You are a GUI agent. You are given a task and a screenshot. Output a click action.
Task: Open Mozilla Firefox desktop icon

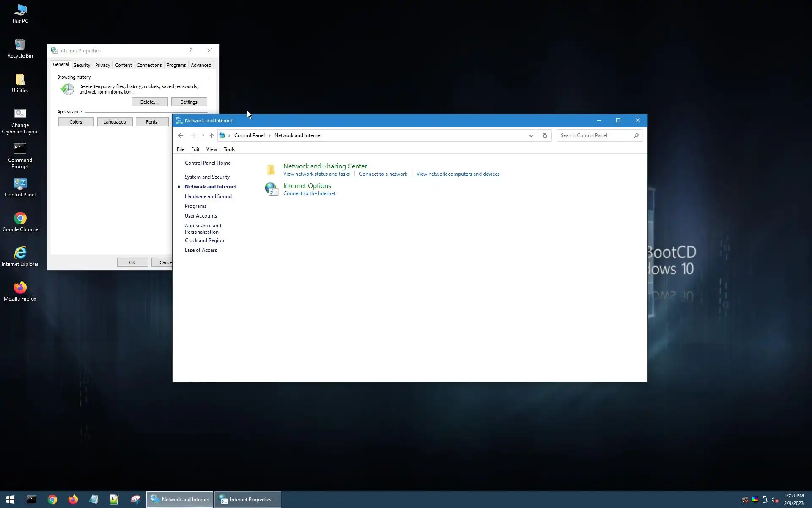point(20,288)
